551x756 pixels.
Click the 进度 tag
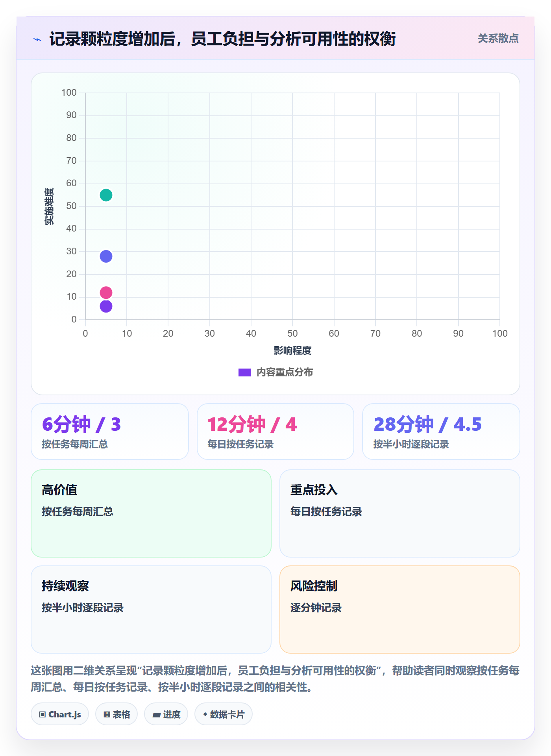166,714
